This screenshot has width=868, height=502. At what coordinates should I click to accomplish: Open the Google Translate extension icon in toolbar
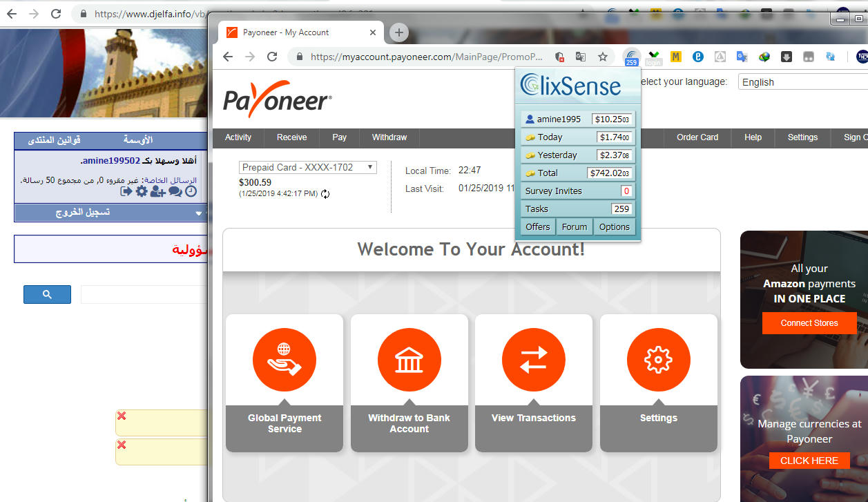coord(742,57)
